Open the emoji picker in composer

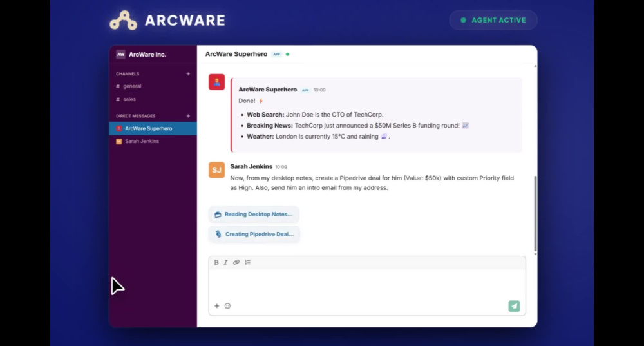click(227, 306)
